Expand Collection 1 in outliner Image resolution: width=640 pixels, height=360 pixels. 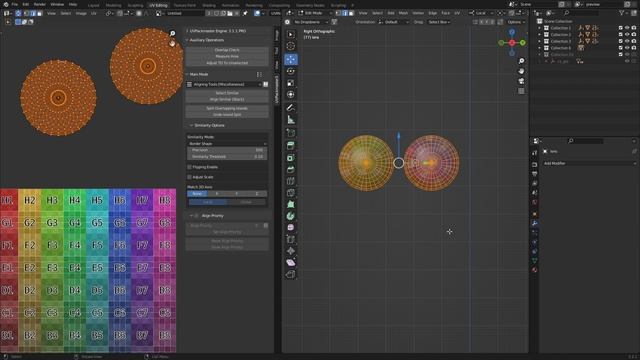pos(540,28)
